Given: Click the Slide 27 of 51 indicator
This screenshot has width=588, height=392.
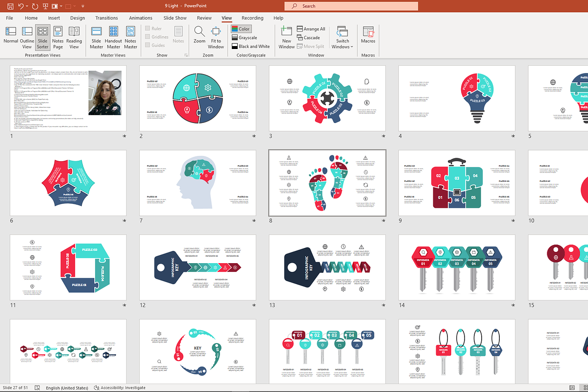Looking at the screenshot, I should coord(16,388).
